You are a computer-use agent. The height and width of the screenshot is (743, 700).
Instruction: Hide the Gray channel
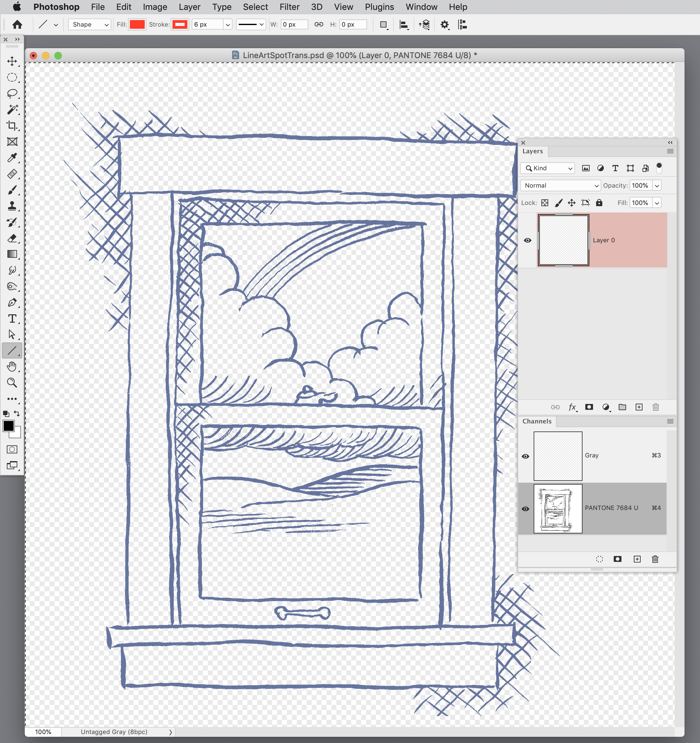click(x=525, y=456)
